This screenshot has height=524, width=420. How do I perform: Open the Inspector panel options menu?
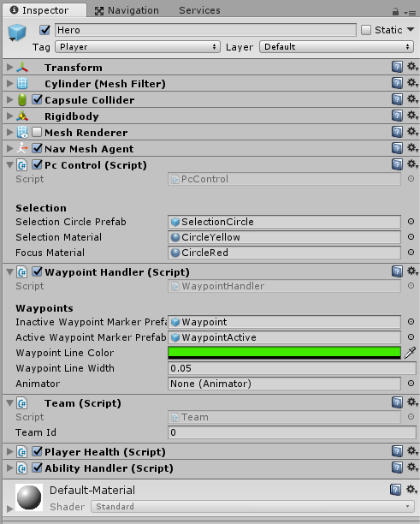[x=410, y=13]
